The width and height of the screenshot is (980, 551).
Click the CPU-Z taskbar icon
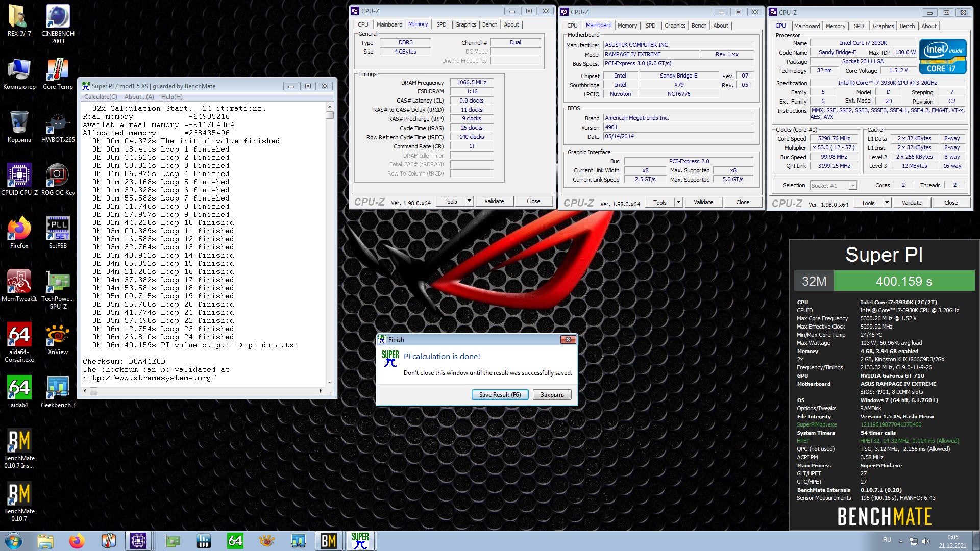point(138,541)
